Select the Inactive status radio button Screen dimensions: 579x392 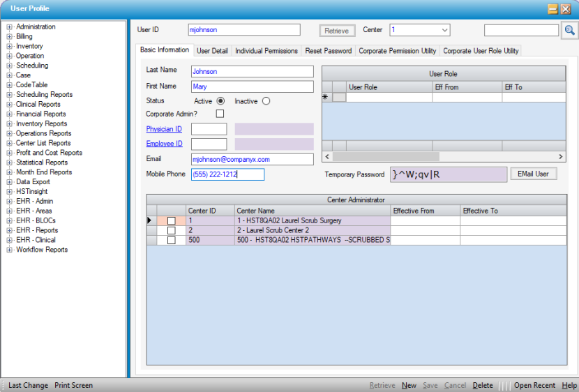(x=266, y=101)
